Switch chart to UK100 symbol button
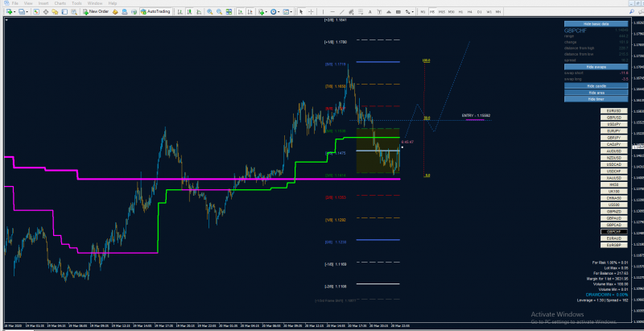The height and width of the screenshot is (331, 644). 614,192
